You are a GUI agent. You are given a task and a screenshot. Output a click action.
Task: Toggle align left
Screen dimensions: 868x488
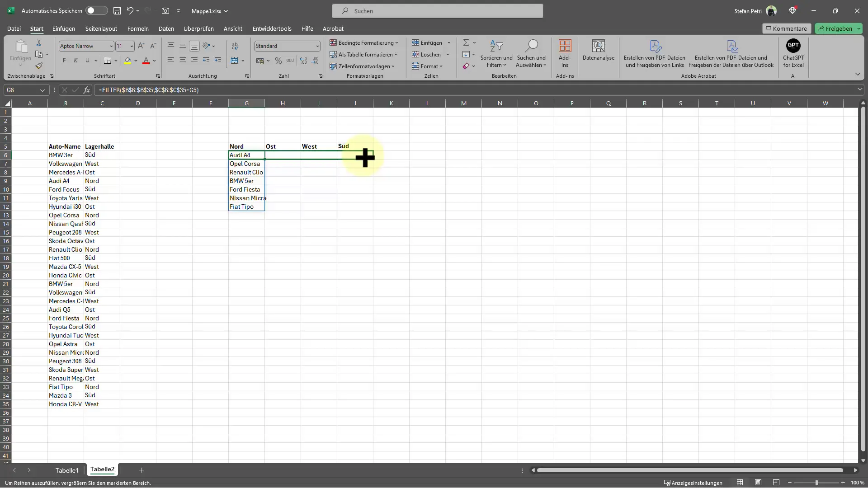coord(170,61)
